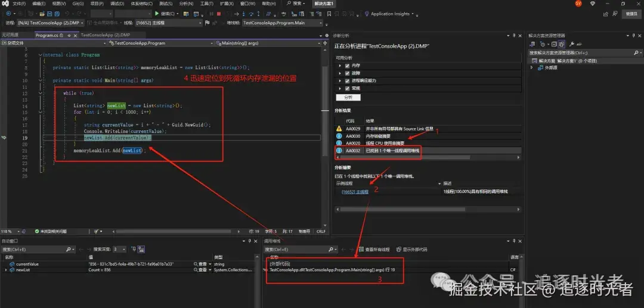The image size is (644, 308).
Task: Pin the Diagnostic Analysis panel
Action: tap(514, 36)
